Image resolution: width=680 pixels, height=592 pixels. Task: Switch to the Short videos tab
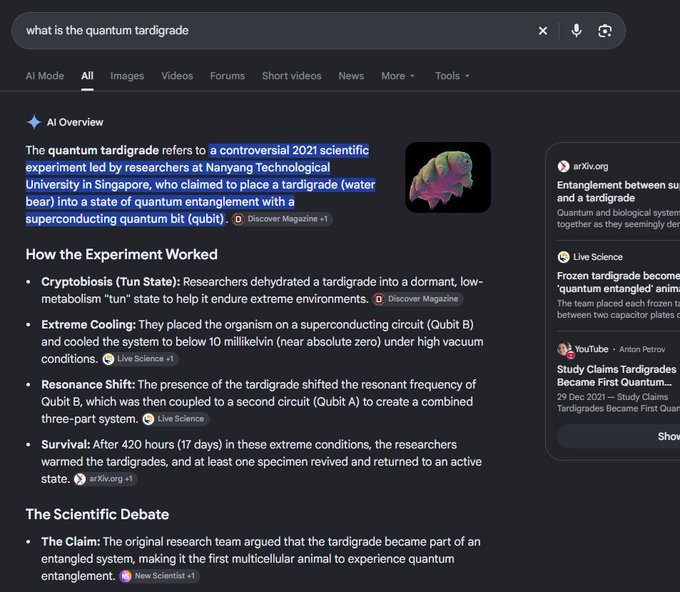[291, 76]
